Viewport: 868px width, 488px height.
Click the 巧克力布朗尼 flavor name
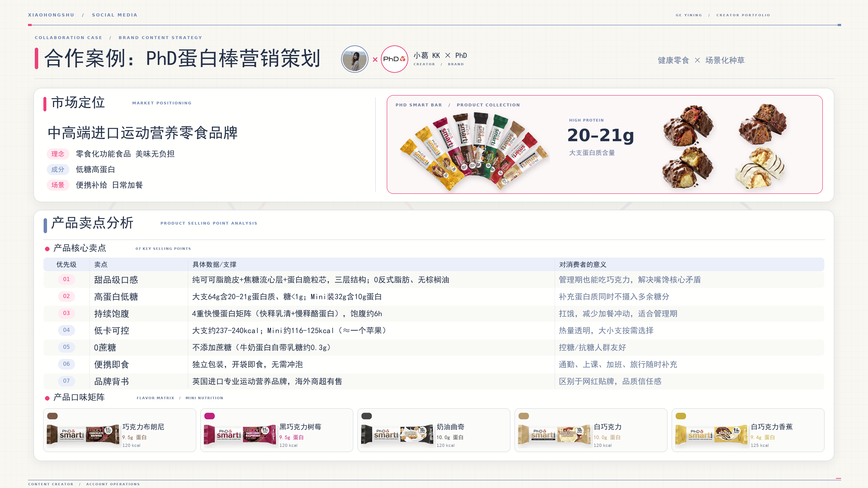[x=143, y=427]
